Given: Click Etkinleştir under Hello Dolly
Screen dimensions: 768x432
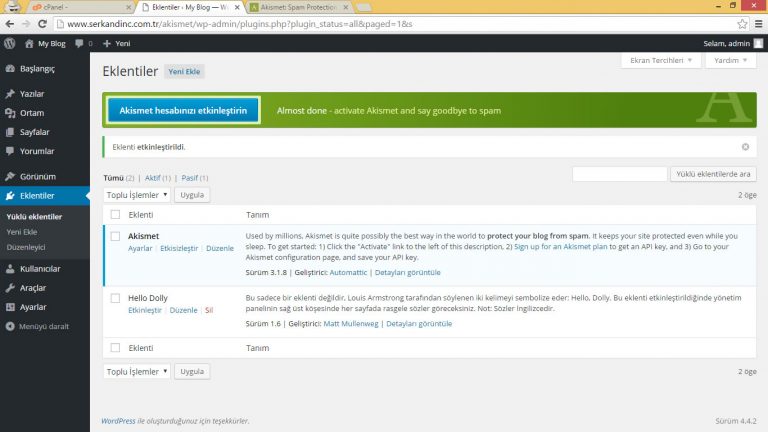Looking at the screenshot, I should point(145,310).
